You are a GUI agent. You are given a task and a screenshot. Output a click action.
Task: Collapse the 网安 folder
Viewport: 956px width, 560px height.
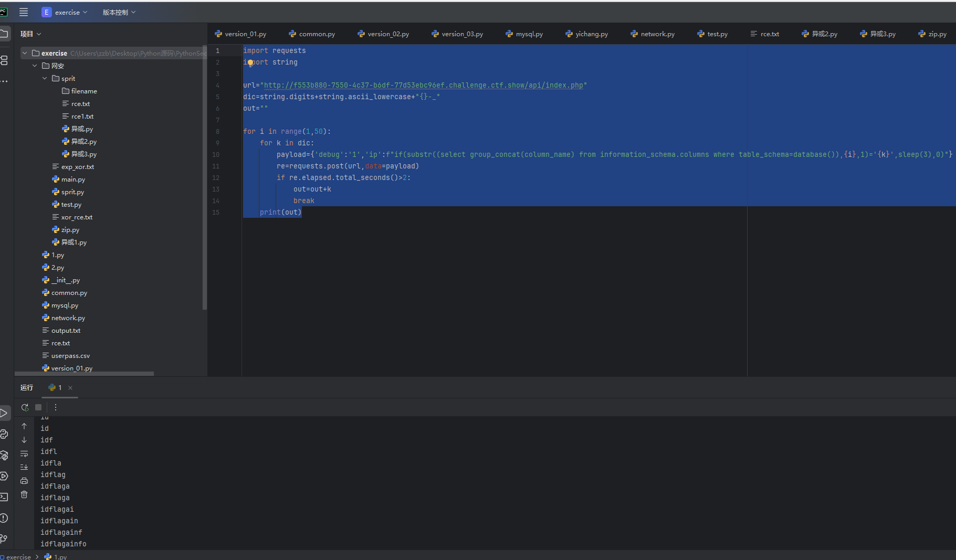click(35, 66)
